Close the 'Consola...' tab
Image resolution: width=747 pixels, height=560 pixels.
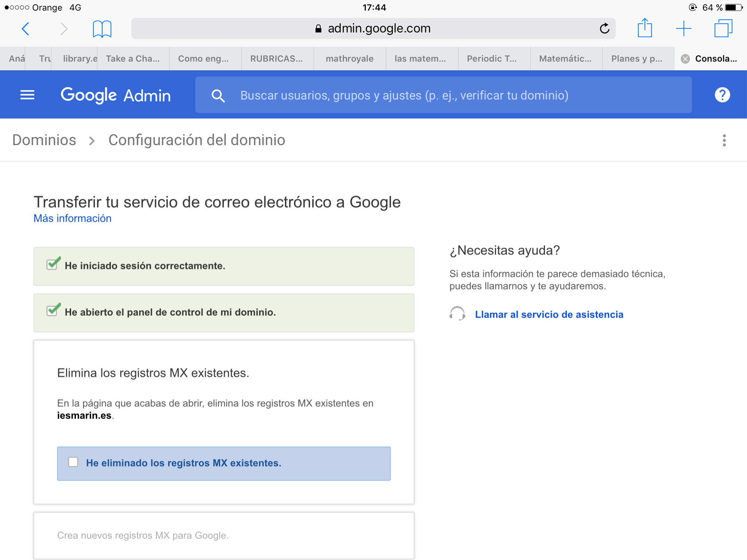(x=685, y=59)
